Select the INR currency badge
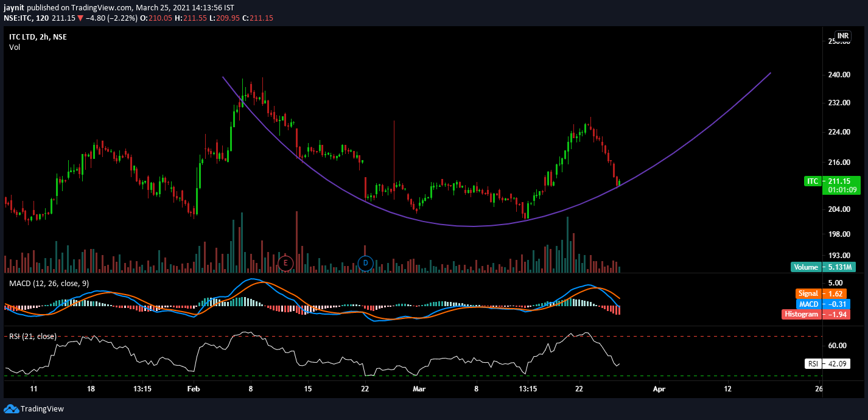This screenshot has width=868, height=420. pos(843,37)
